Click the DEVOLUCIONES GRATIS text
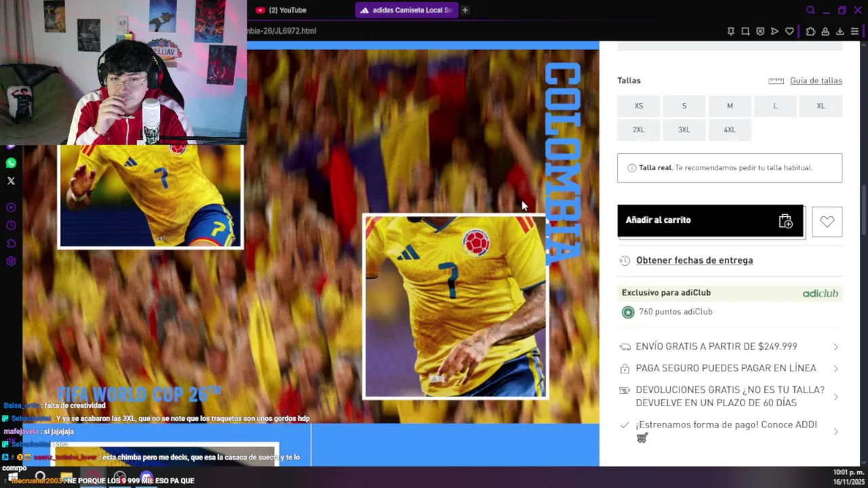The width and height of the screenshot is (868, 488). pyautogui.click(x=730, y=396)
